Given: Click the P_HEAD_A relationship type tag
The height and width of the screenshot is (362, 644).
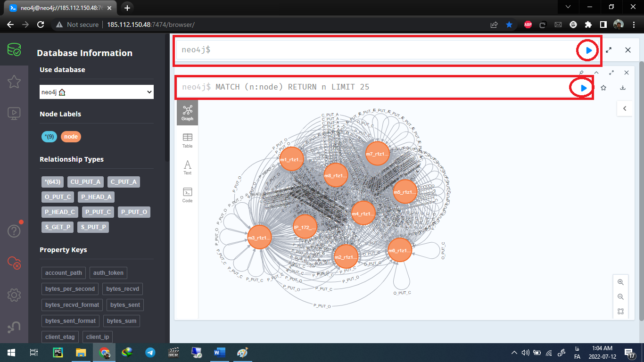Looking at the screenshot, I should pyautogui.click(x=96, y=197).
